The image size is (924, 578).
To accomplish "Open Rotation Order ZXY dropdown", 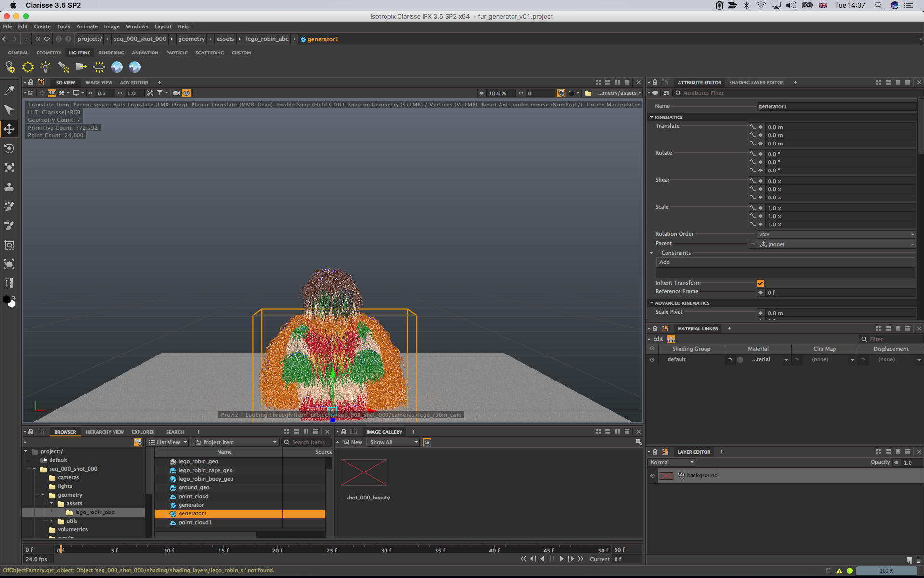I will point(836,235).
